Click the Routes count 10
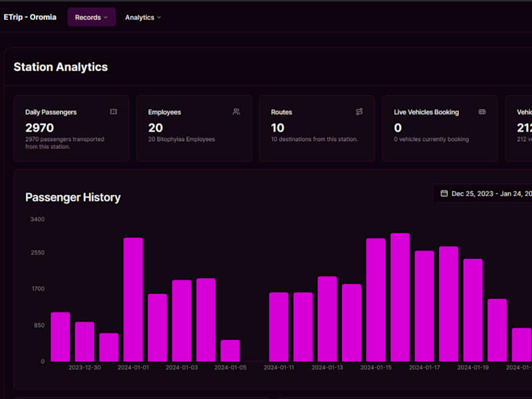 277,128
